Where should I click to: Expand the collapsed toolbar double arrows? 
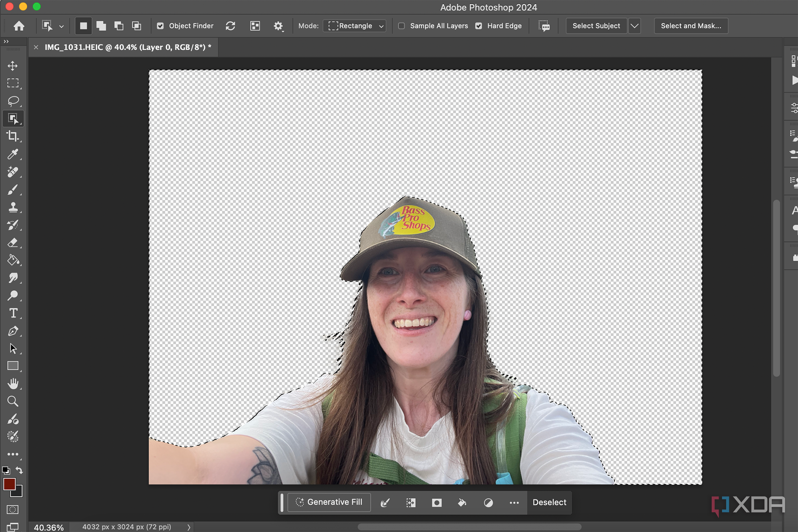[x=6, y=41]
